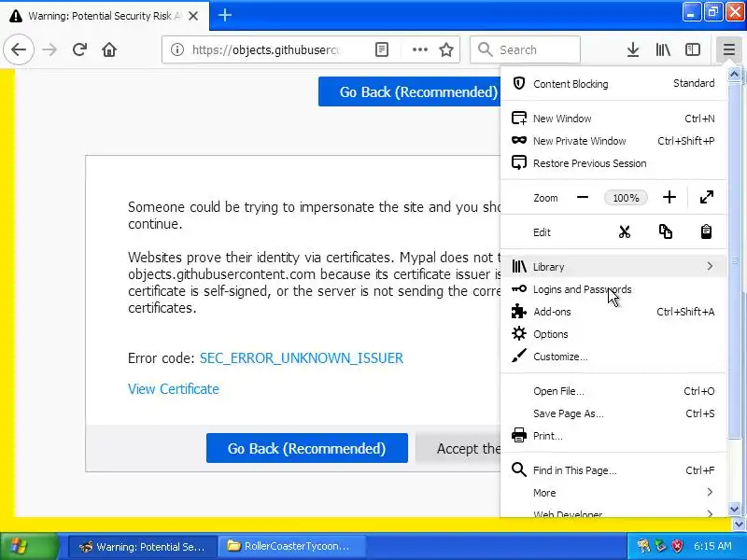The height and width of the screenshot is (560, 747).
Task: Choose Restore Previous Session
Action: click(613, 162)
